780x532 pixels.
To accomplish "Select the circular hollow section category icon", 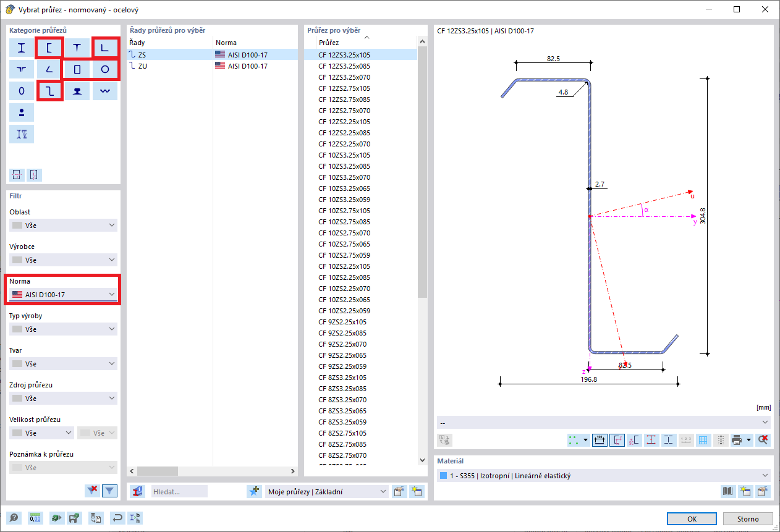I will pos(103,69).
